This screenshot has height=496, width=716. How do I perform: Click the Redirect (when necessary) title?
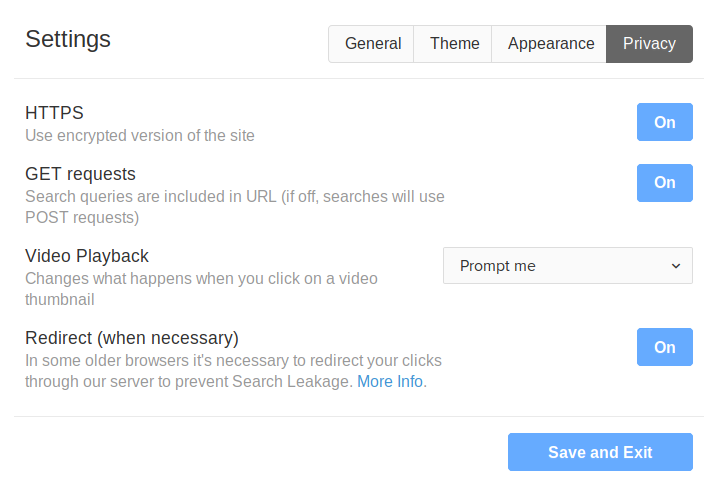click(131, 338)
